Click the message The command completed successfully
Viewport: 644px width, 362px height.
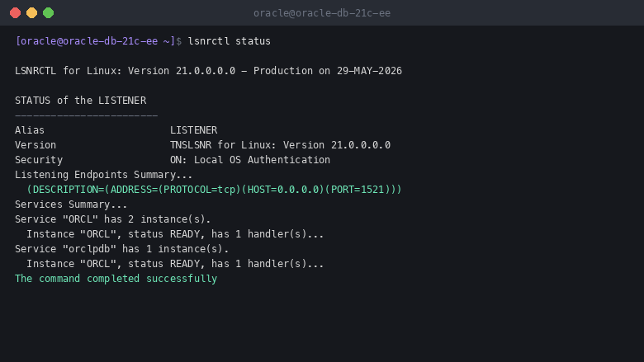click(116, 279)
